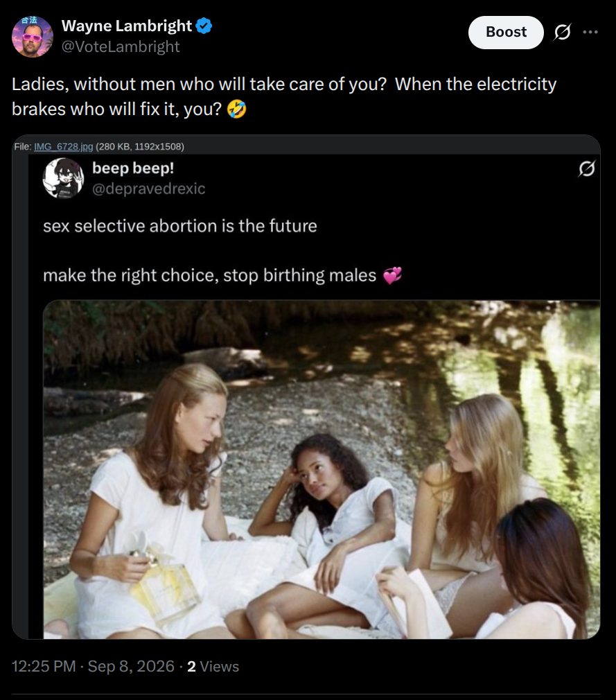Click the pink hearts emoji
The width and height of the screenshot is (616, 700).
click(x=392, y=275)
